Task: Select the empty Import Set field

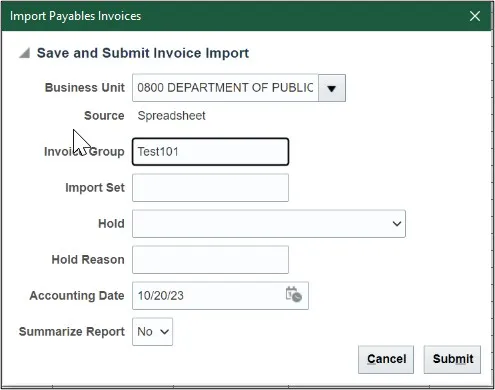Action: pos(210,188)
